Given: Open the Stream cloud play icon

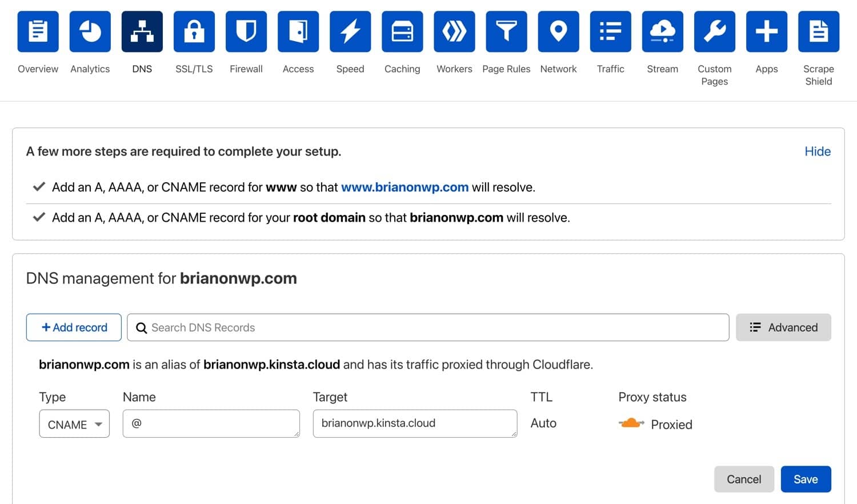Looking at the screenshot, I should point(662,31).
